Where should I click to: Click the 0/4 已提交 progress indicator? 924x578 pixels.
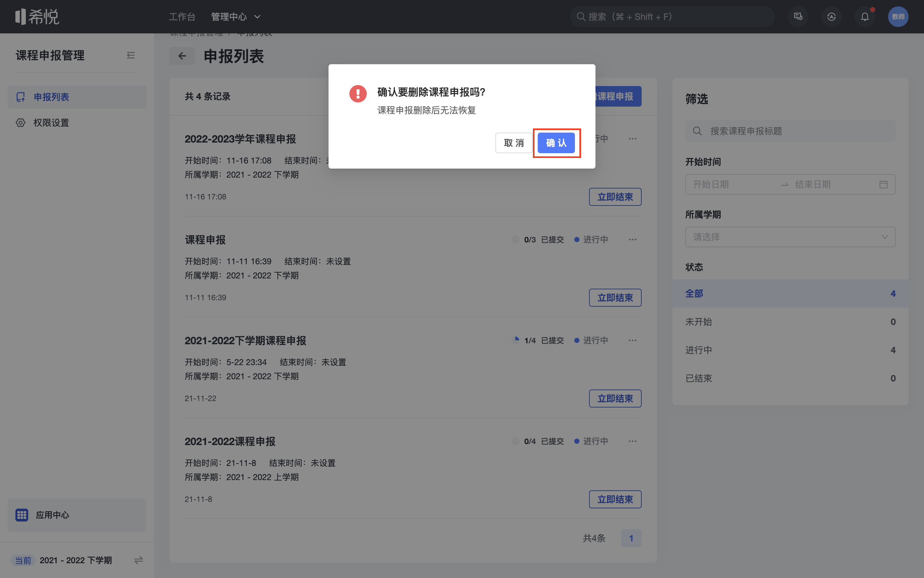point(538,441)
